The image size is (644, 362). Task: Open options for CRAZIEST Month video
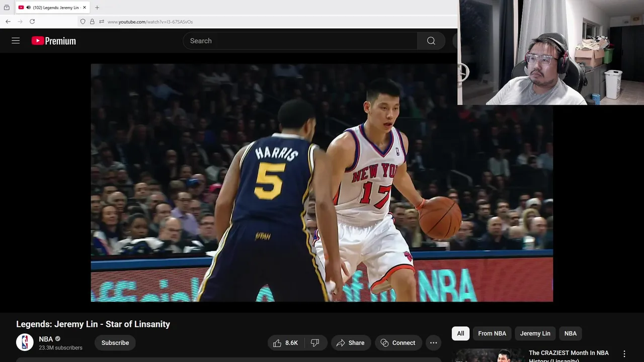click(x=624, y=354)
